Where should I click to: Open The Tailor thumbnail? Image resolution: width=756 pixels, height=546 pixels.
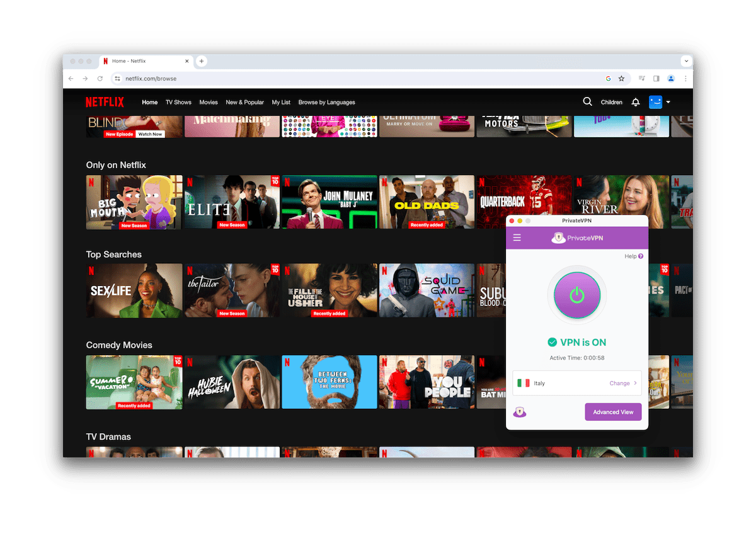click(232, 290)
